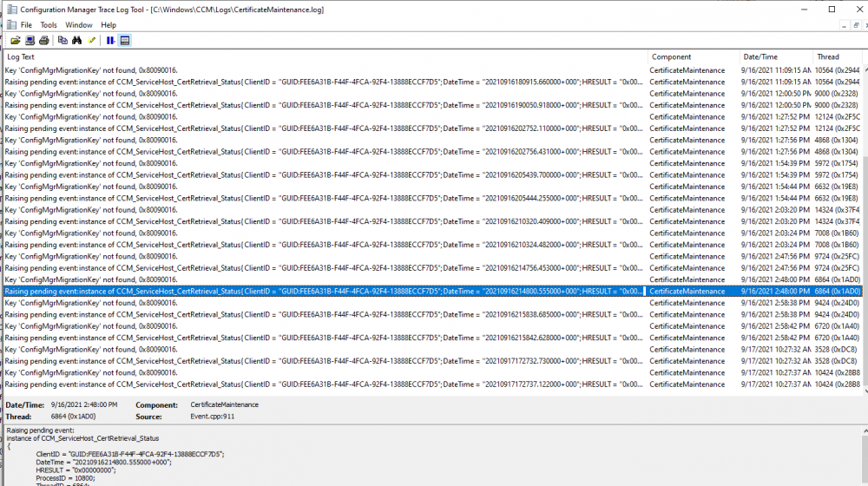The width and height of the screenshot is (868, 486).
Task: Select the first 'ConfigMgrMigrationKey' not found row
Action: pyautogui.click(x=432, y=70)
